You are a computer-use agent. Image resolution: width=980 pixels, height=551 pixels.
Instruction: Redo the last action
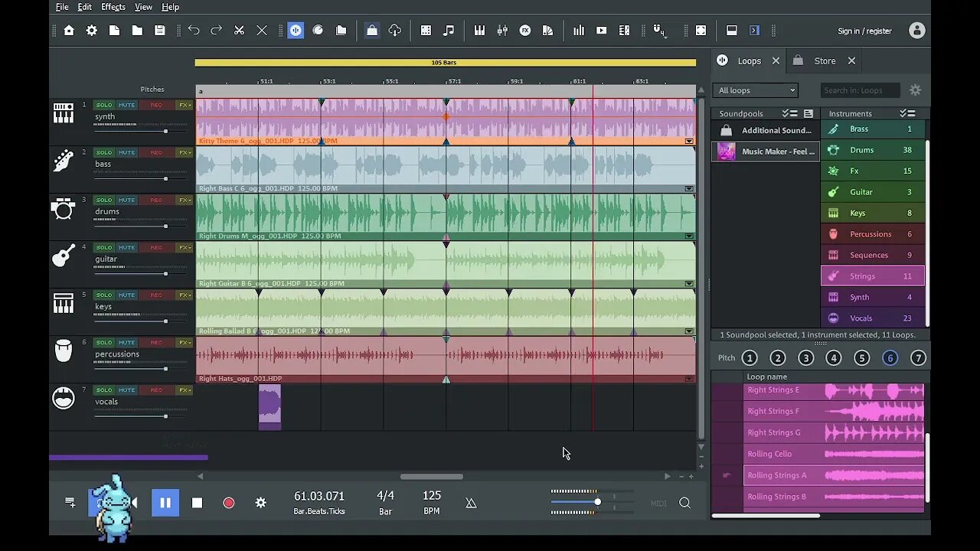[x=217, y=31]
